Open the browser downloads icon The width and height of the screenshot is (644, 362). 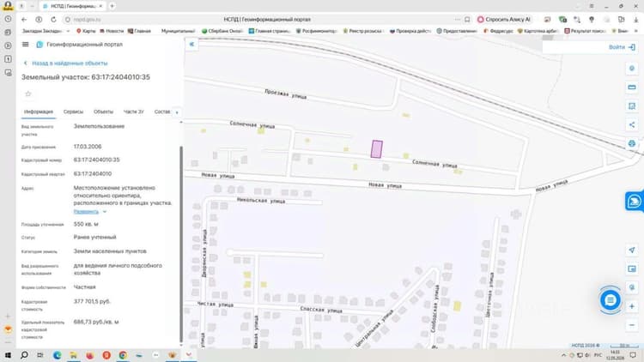(x=635, y=19)
